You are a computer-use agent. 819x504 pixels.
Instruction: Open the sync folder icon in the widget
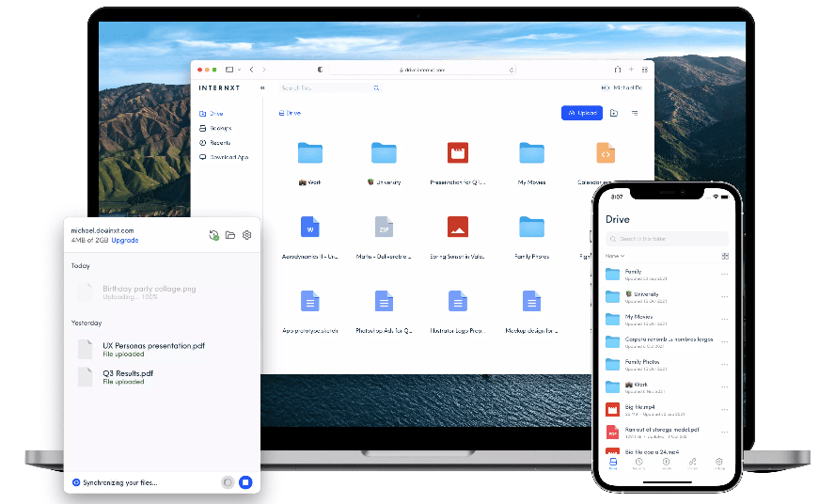coord(230,235)
